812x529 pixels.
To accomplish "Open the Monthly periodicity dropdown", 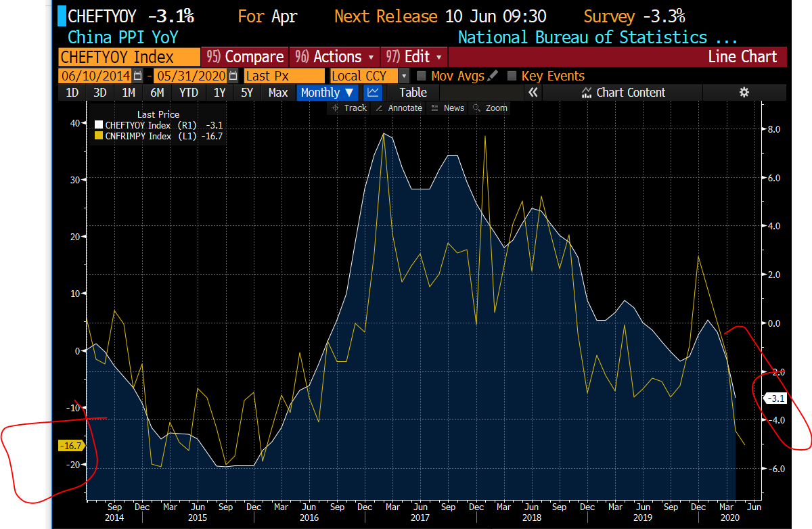I will pos(327,93).
